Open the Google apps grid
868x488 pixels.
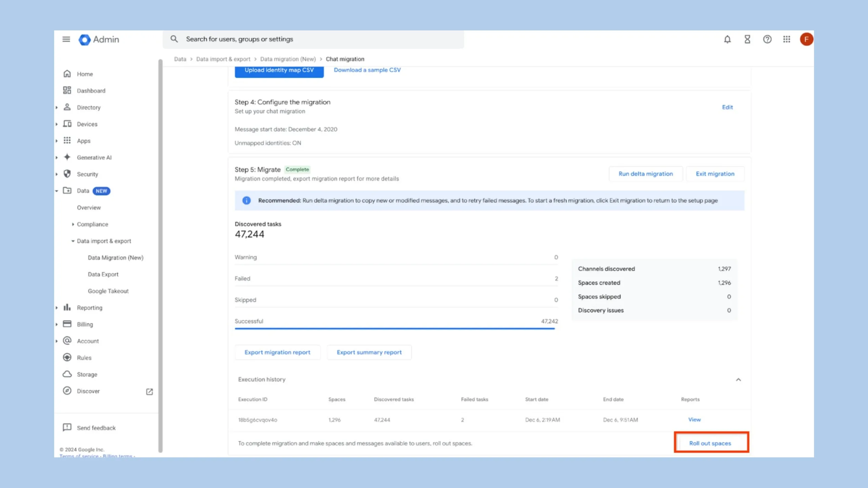tap(787, 39)
